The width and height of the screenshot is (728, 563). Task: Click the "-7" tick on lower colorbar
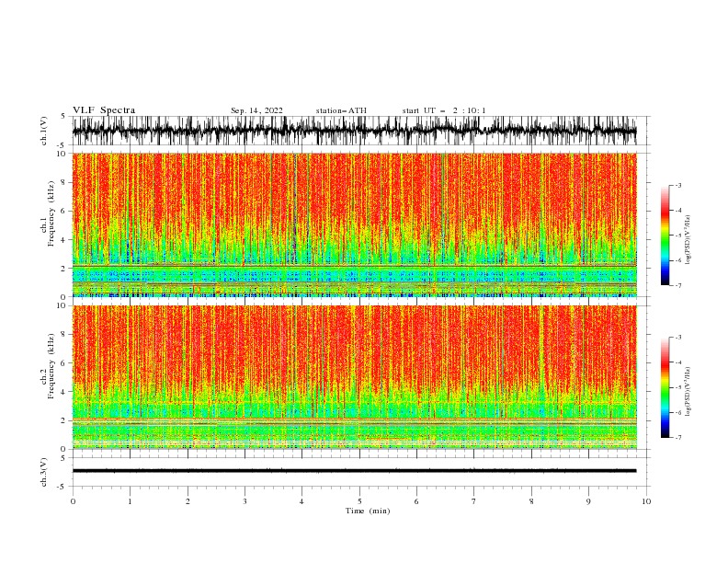click(678, 437)
